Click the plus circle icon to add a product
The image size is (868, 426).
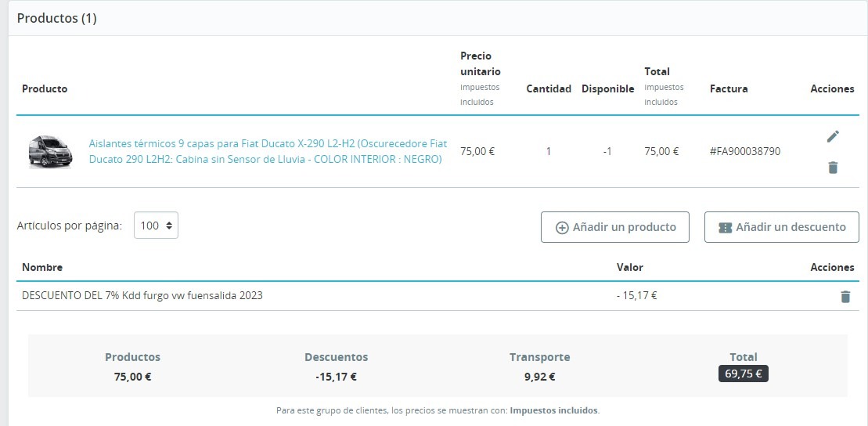click(x=562, y=228)
